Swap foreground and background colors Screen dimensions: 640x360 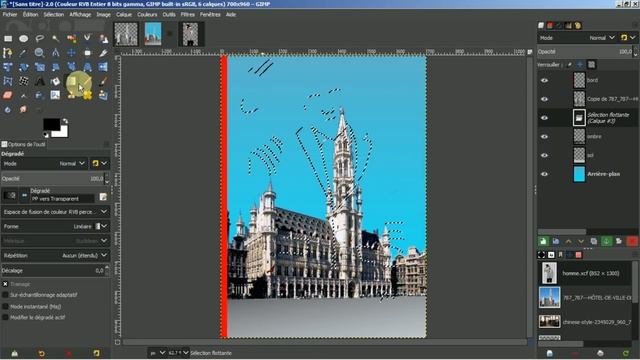coord(65,121)
